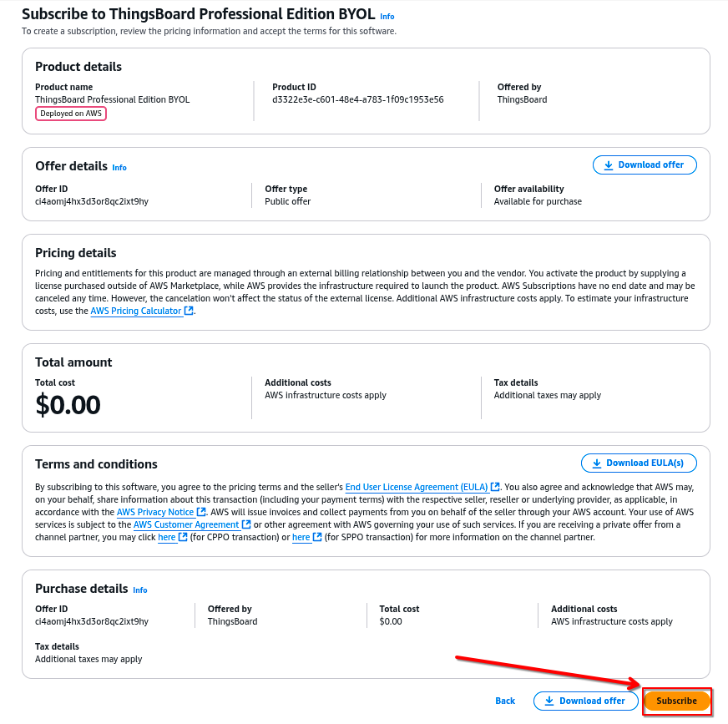Open the AWS Pricing Calculator link

pos(135,311)
